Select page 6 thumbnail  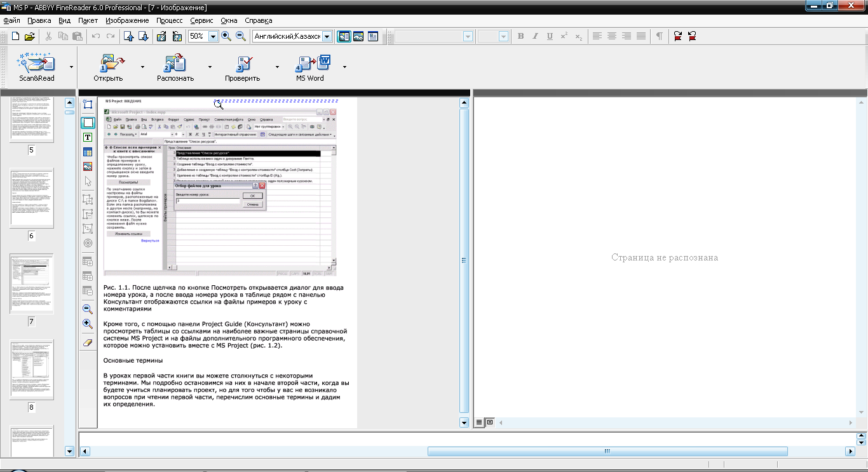point(32,198)
